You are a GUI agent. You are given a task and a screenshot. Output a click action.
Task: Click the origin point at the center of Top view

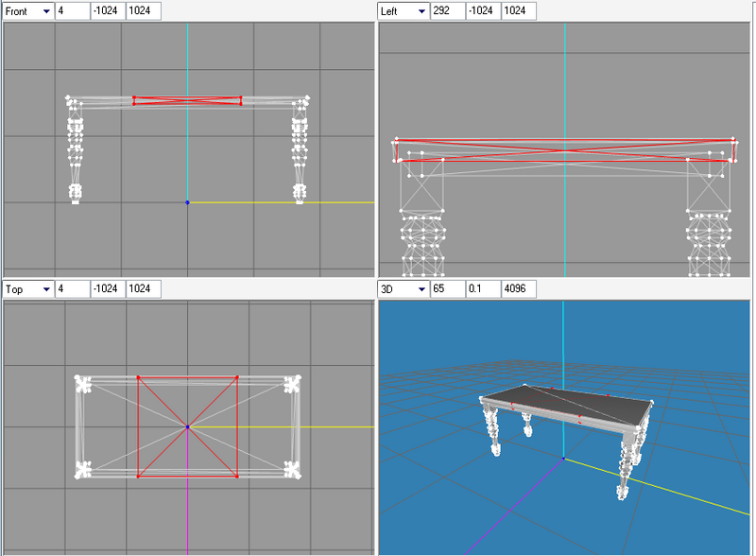(188, 428)
